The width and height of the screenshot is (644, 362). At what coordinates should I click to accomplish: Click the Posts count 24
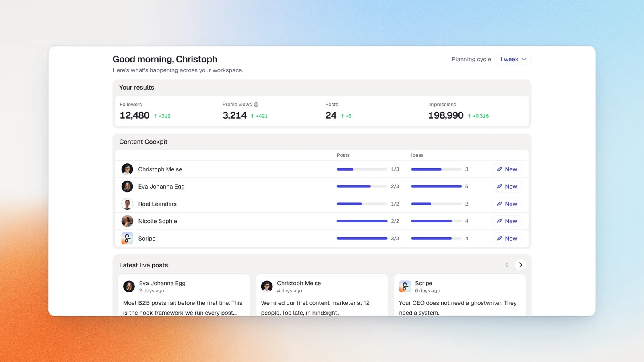[331, 115]
